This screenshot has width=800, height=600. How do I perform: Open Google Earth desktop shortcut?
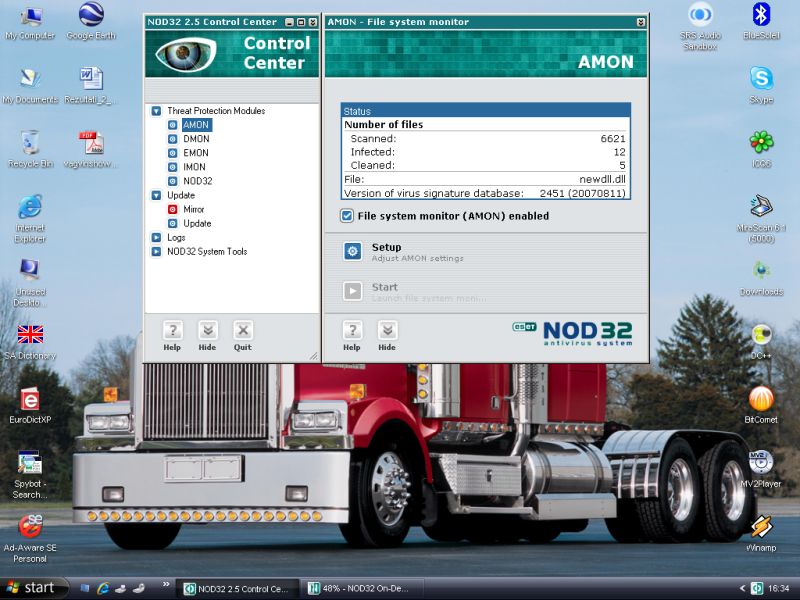[91, 17]
